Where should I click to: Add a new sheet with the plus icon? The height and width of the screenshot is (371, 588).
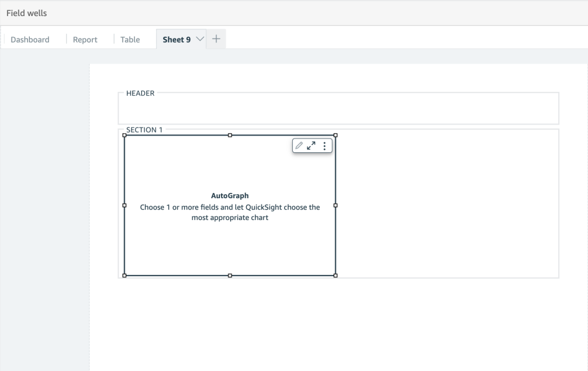[216, 38]
